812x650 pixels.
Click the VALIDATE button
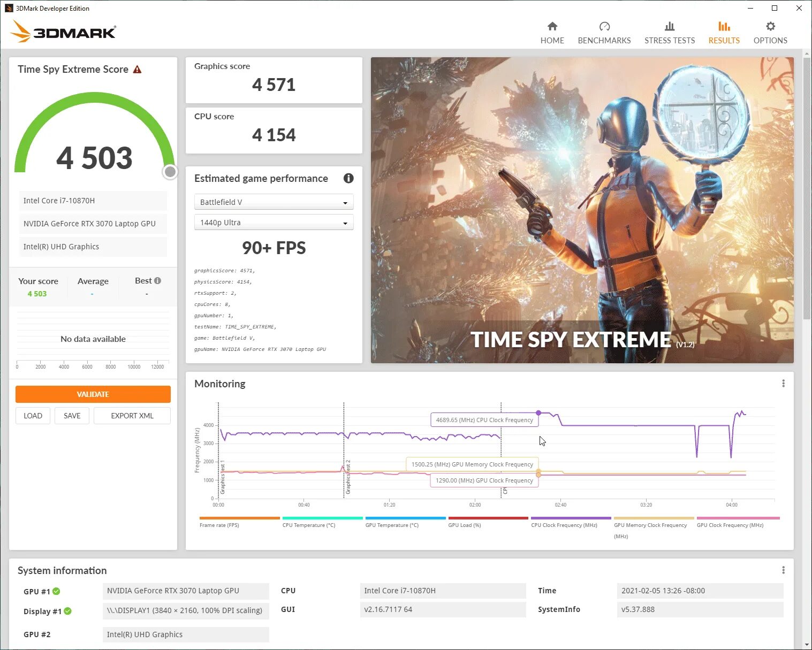coord(93,394)
